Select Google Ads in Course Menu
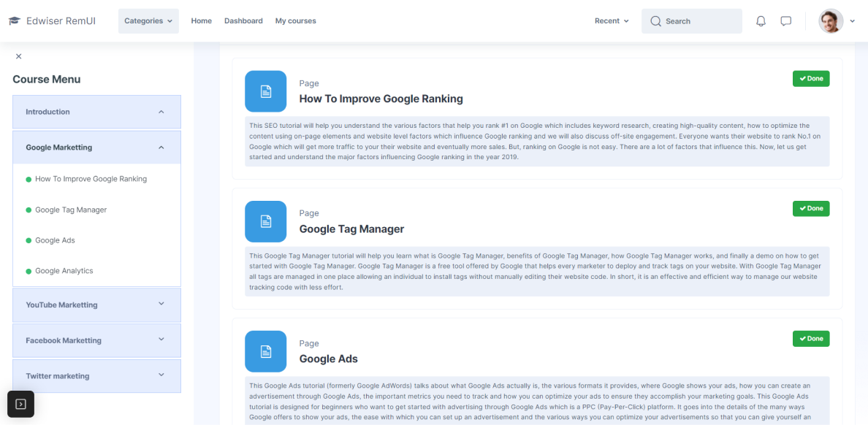Viewport: 868px width, 425px height. (55, 240)
